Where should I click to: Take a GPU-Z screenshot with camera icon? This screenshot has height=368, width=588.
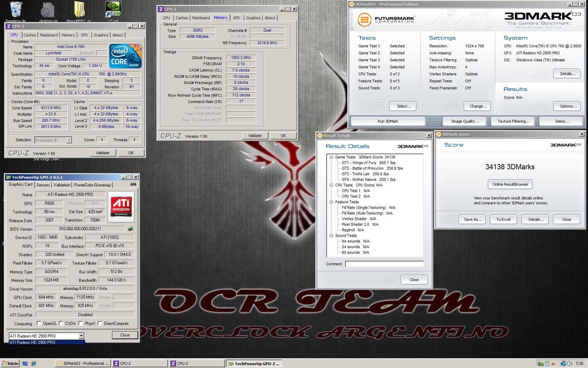[133, 184]
